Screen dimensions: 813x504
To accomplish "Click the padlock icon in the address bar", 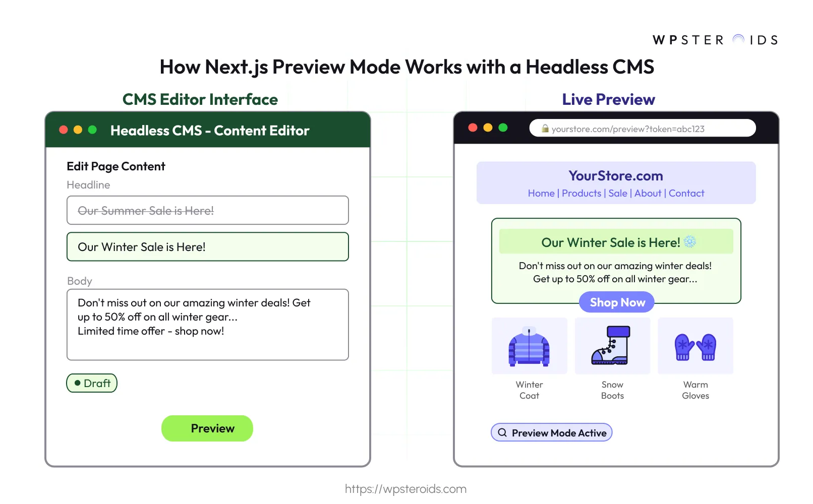I will click(x=546, y=129).
